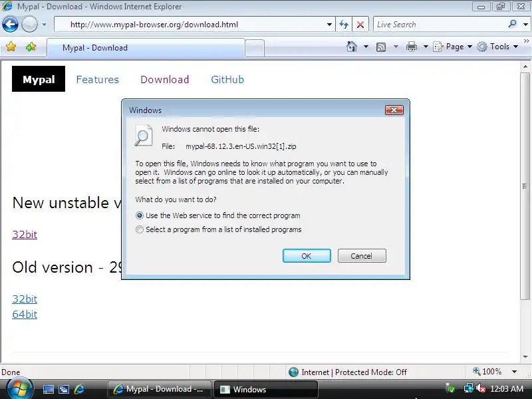
Task: Launch Internet Explorer from quick launch
Action: [79, 389]
